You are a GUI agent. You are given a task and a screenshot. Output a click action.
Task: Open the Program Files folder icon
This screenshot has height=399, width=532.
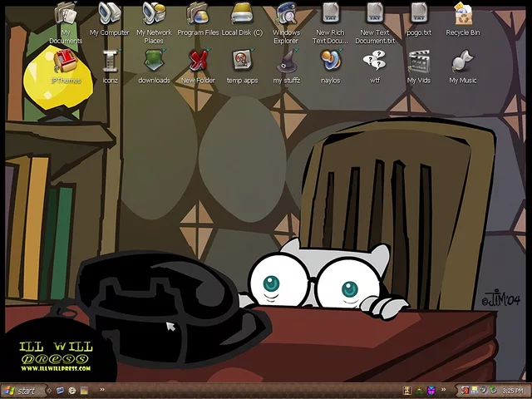tap(197, 14)
